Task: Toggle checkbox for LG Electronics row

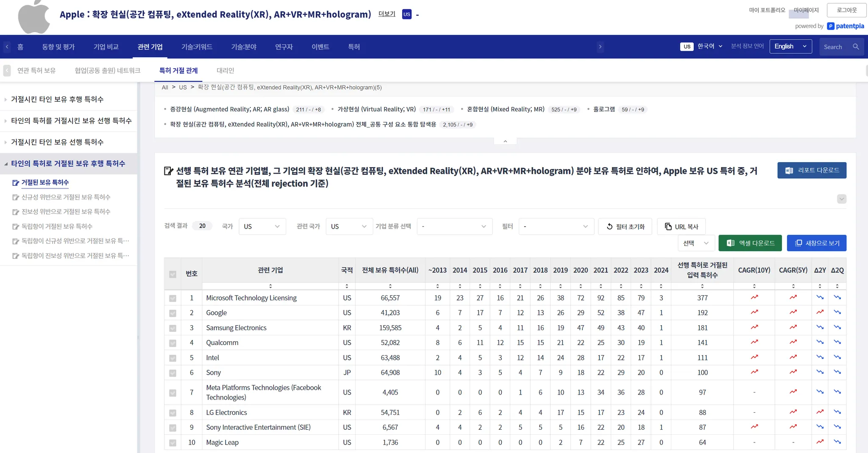Action: (172, 413)
